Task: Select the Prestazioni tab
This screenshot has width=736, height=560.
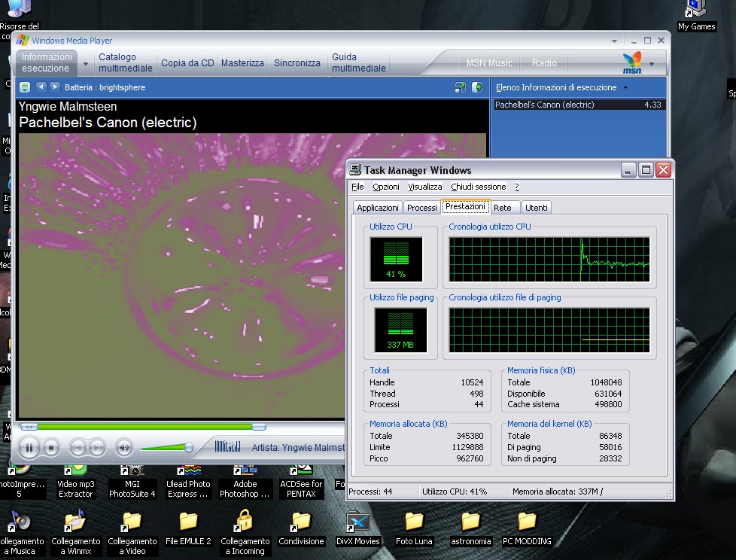Action: coord(465,206)
